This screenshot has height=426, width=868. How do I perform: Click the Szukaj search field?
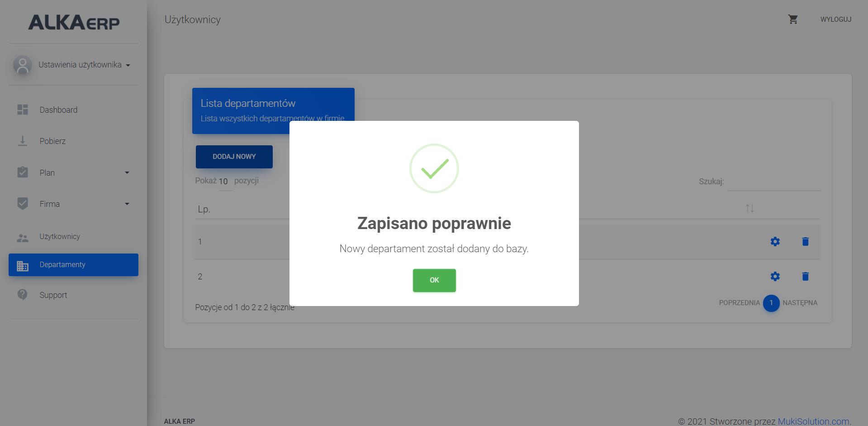tap(774, 182)
